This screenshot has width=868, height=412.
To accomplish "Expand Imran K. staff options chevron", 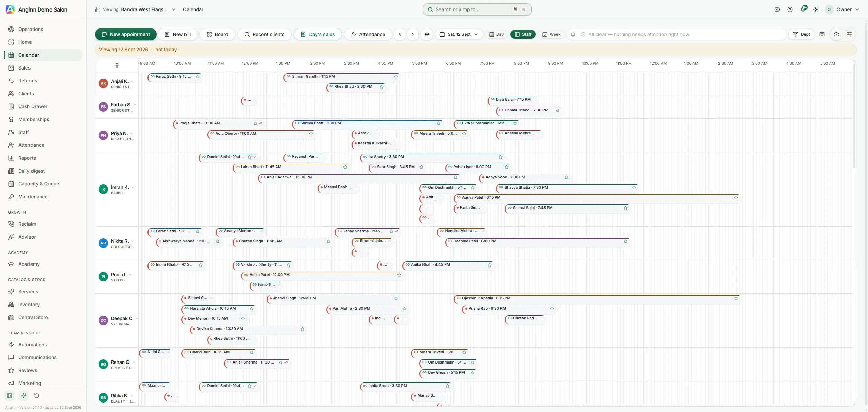I will point(133,187).
